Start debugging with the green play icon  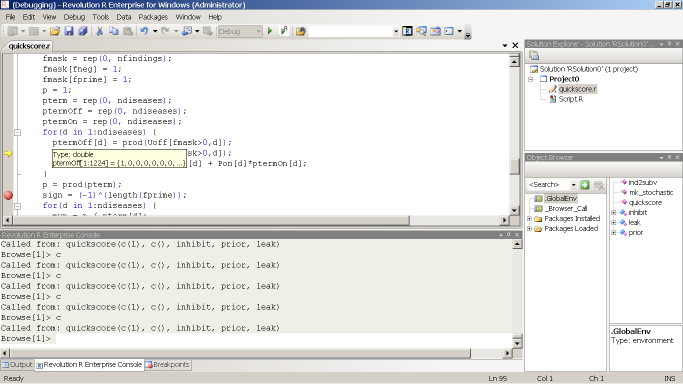pos(270,31)
